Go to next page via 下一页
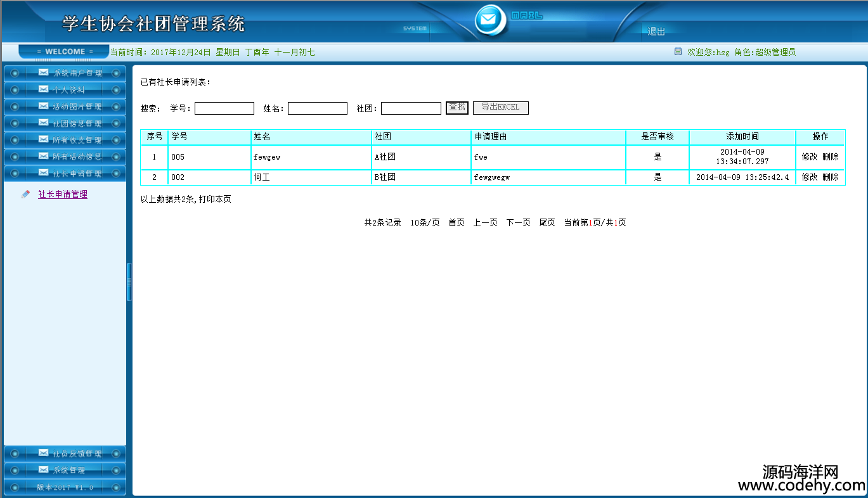The width and height of the screenshot is (868, 498). pyautogui.click(x=518, y=223)
